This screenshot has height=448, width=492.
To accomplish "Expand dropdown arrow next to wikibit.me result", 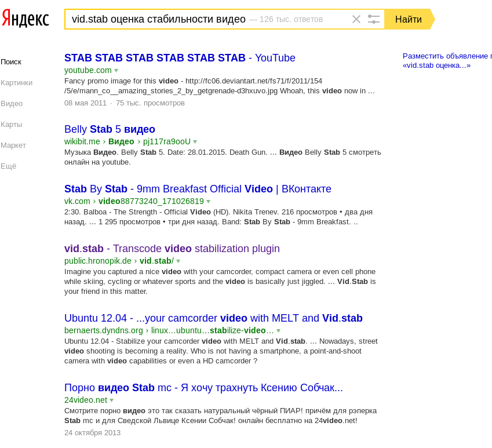I will tap(195, 142).
